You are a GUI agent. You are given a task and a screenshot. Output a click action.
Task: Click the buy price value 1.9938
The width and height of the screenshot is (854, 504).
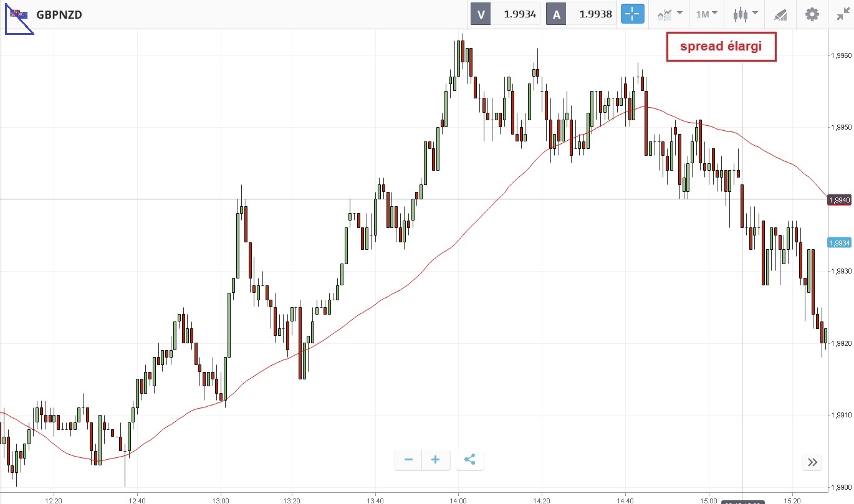[595, 14]
